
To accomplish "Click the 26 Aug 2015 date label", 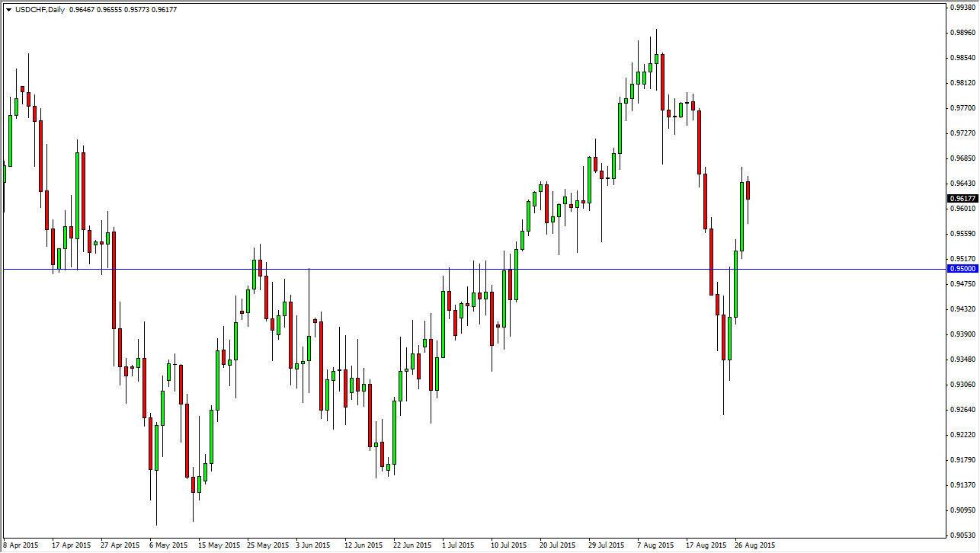I will click(754, 545).
